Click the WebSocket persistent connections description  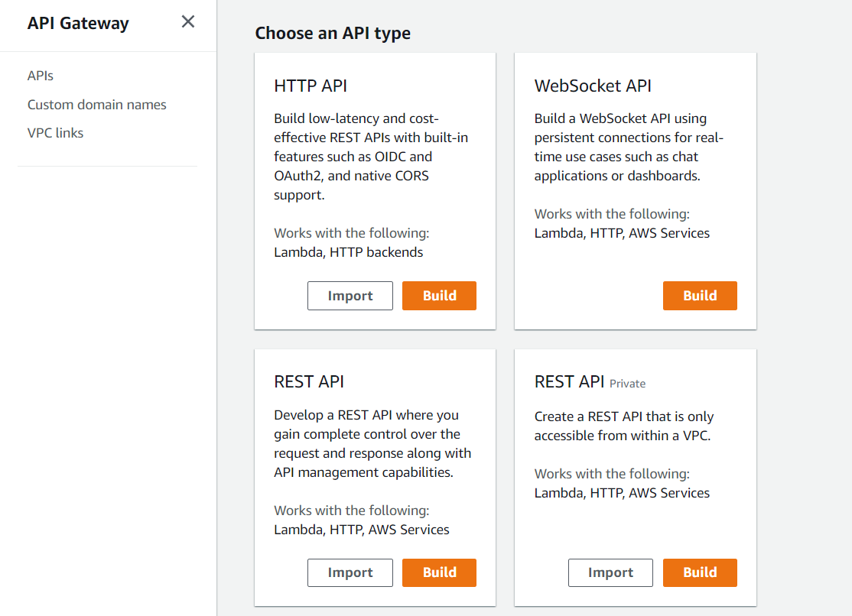coord(629,148)
